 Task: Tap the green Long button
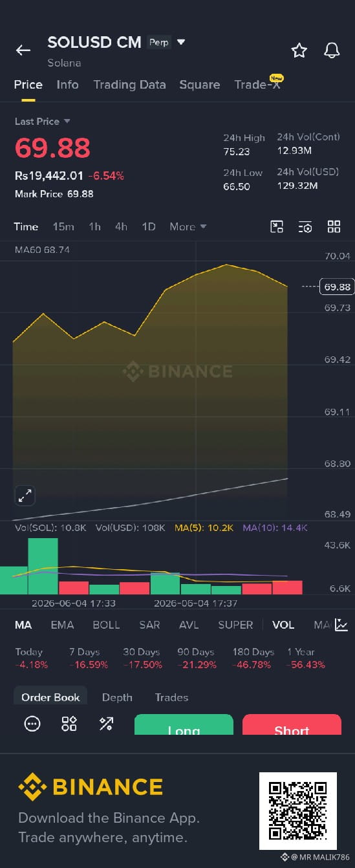pos(184,724)
